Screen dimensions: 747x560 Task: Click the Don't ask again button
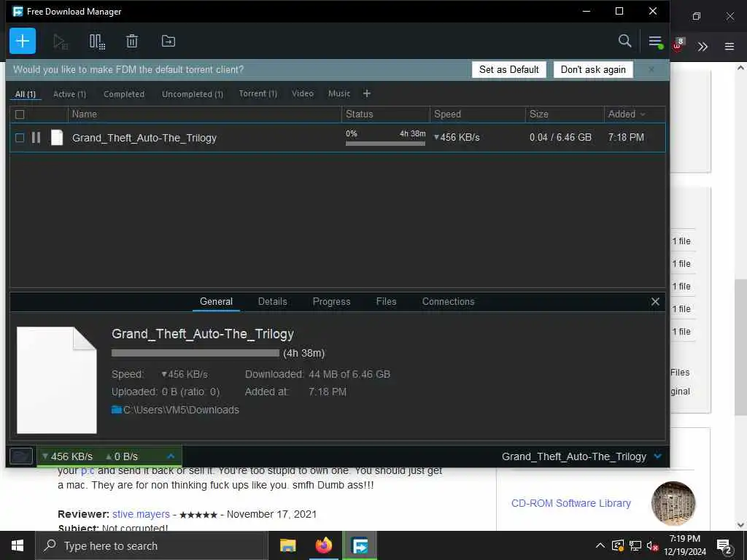(593, 69)
